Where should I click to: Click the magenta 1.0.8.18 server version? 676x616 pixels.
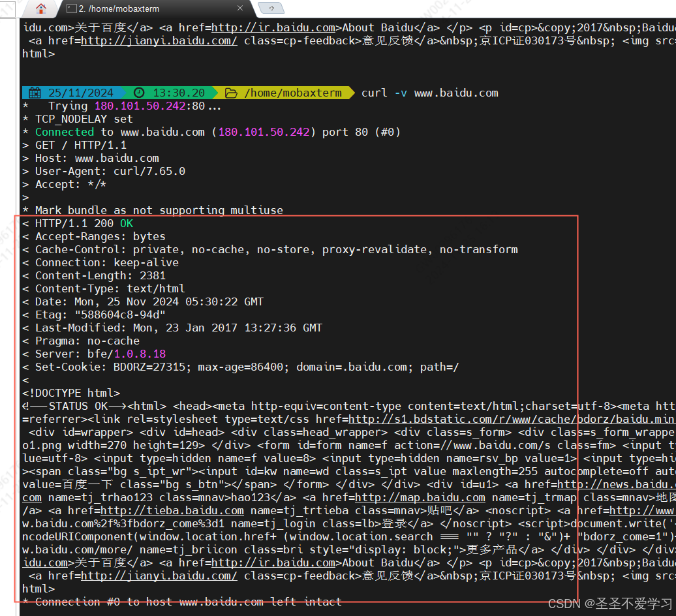tap(140, 354)
